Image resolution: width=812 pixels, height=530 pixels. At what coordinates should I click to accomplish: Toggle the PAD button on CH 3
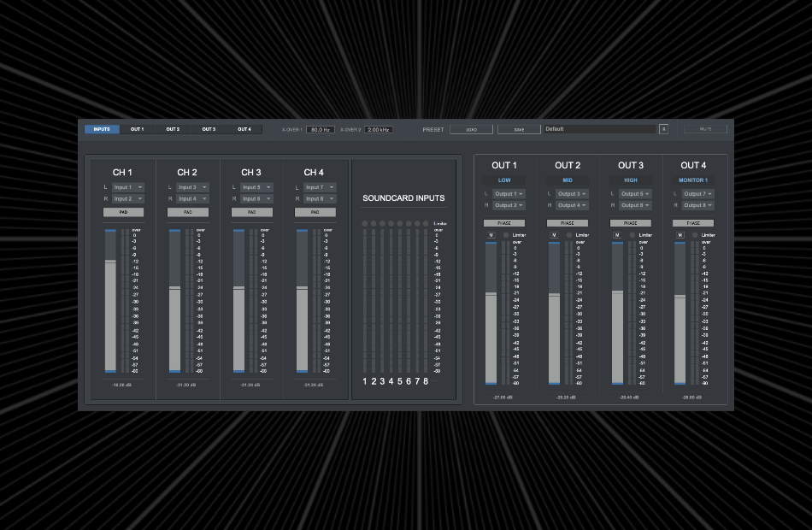252,212
